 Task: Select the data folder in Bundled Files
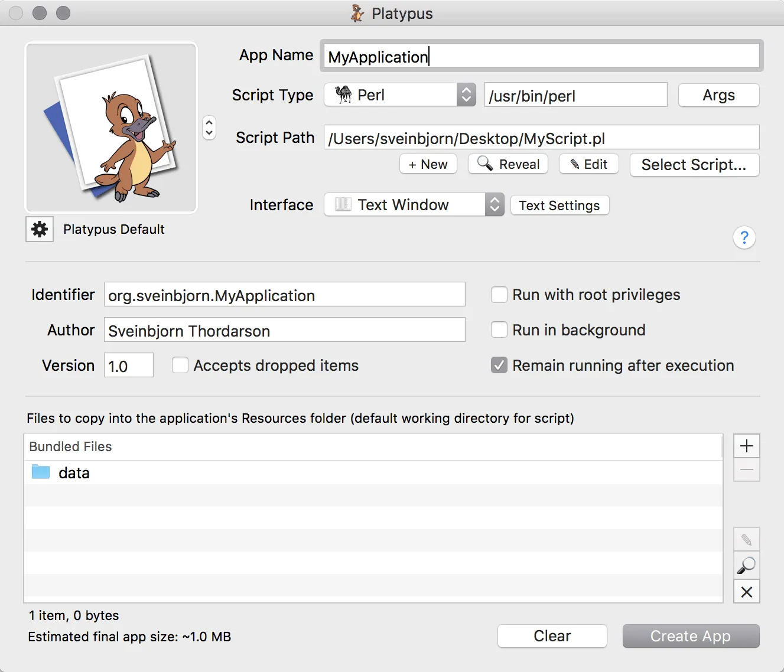click(373, 472)
